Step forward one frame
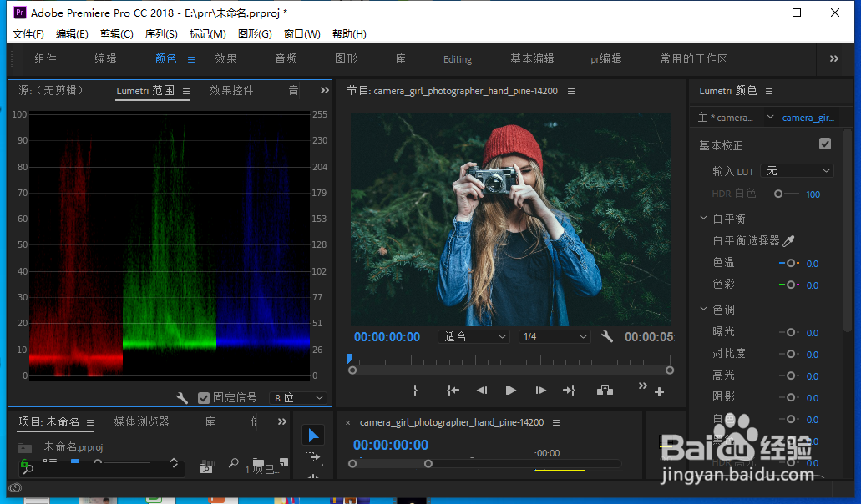The height and width of the screenshot is (504, 861). (x=540, y=390)
